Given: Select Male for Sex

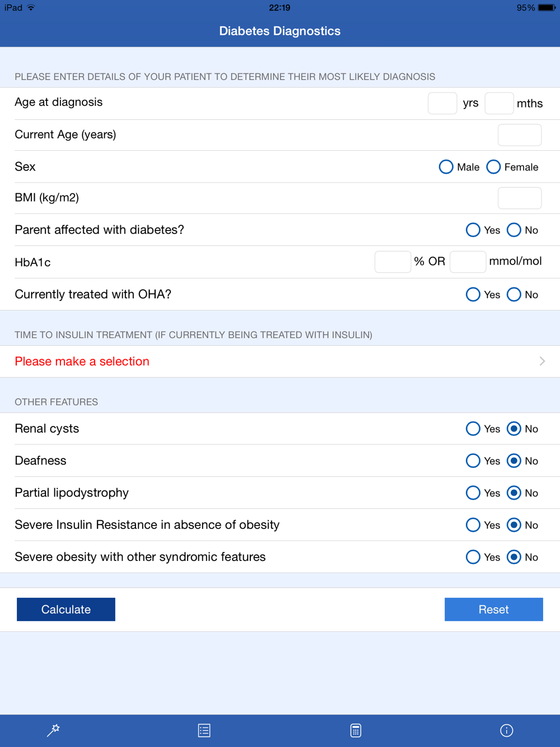Looking at the screenshot, I should coord(446,167).
